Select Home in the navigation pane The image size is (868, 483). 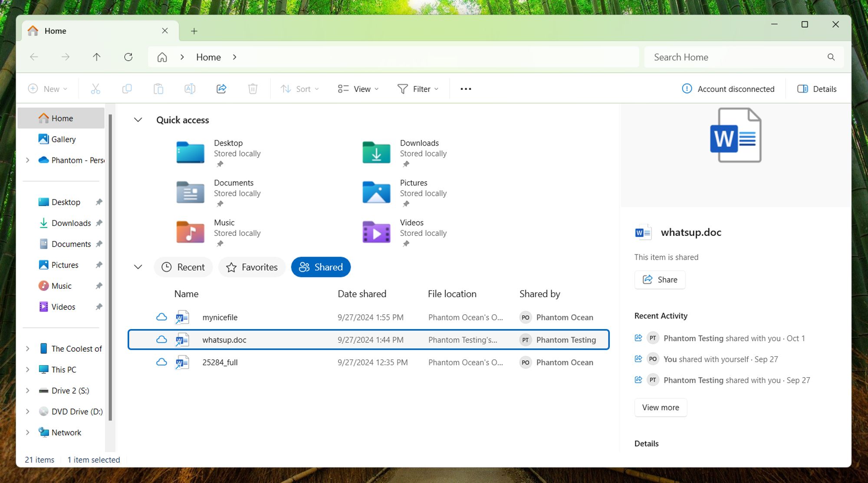[x=61, y=118]
